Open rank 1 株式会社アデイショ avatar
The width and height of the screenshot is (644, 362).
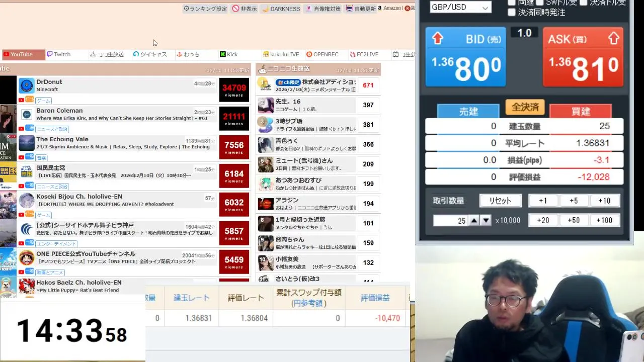click(265, 85)
